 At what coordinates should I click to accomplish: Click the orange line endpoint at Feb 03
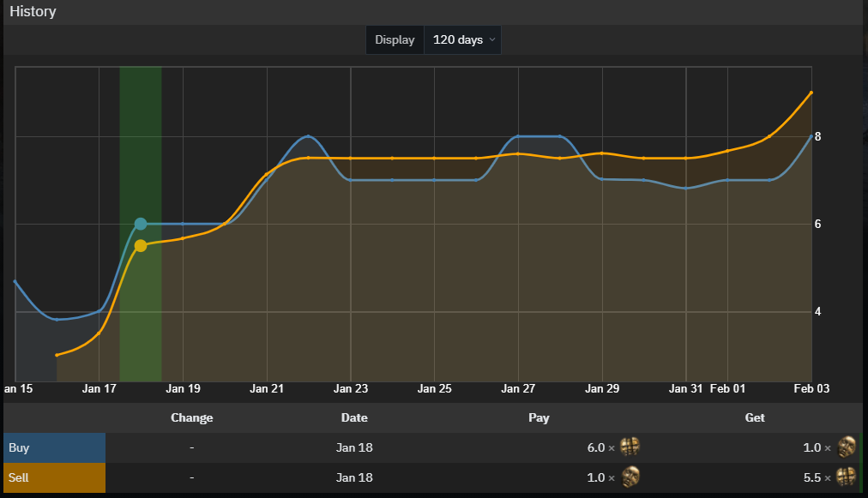pyautogui.click(x=811, y=93)
